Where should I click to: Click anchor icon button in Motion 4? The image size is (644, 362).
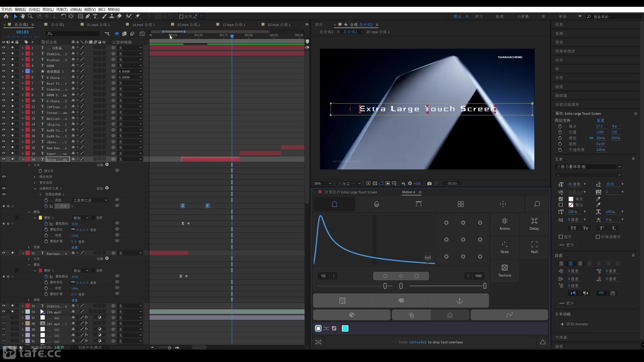[x=460, y=300]
